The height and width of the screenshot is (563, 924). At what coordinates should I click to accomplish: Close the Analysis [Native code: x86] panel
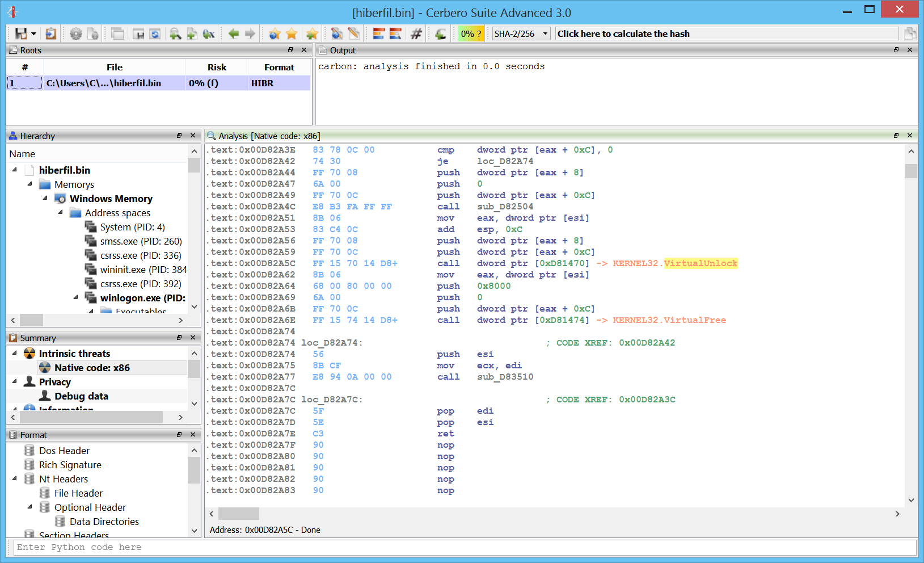(x=910, y=136)
